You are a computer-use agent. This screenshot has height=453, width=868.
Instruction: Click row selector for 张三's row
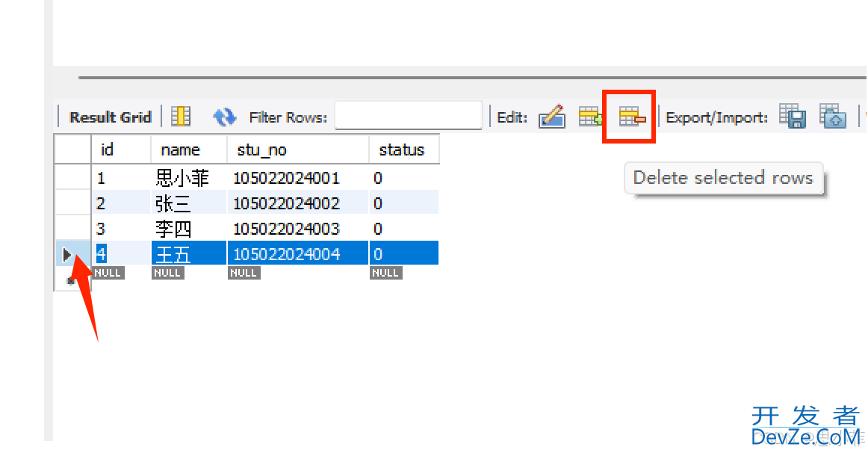click(x=72, y=203)
